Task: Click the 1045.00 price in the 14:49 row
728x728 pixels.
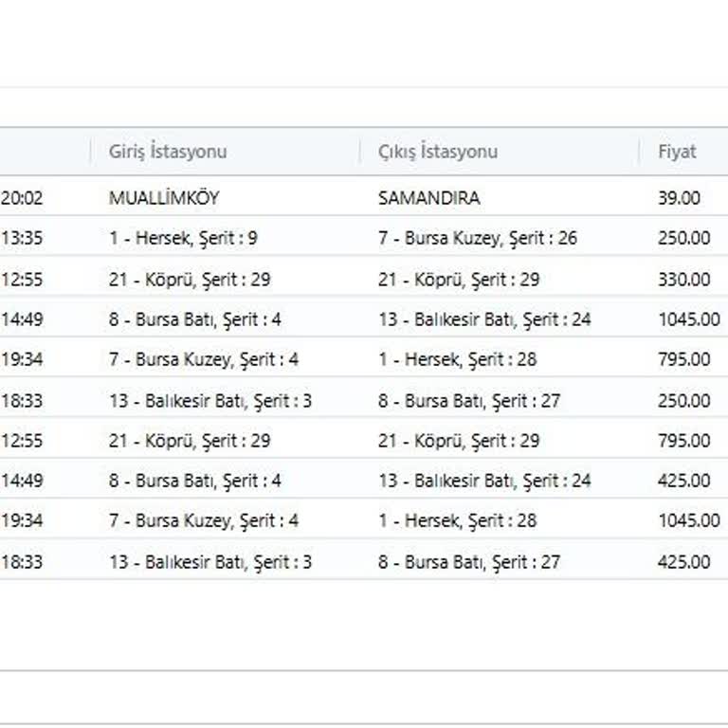Action: pyautogui.click(x=688, y=319)
